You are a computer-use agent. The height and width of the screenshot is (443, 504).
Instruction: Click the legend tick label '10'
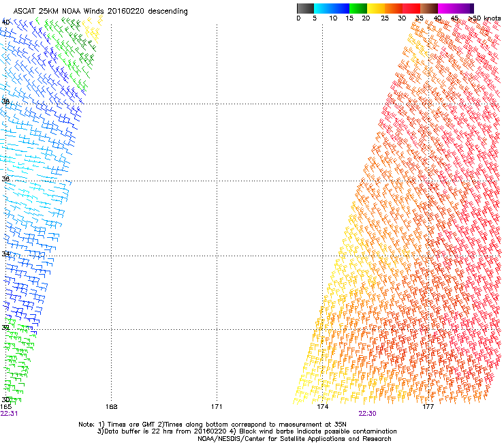333,18
